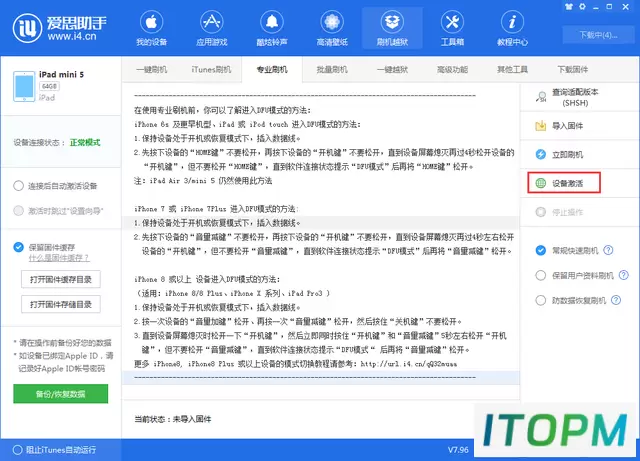This screenshot has height=461, width=640.
Task: Open 工具箱 toolbox section
Action: [x=452, y=28]
